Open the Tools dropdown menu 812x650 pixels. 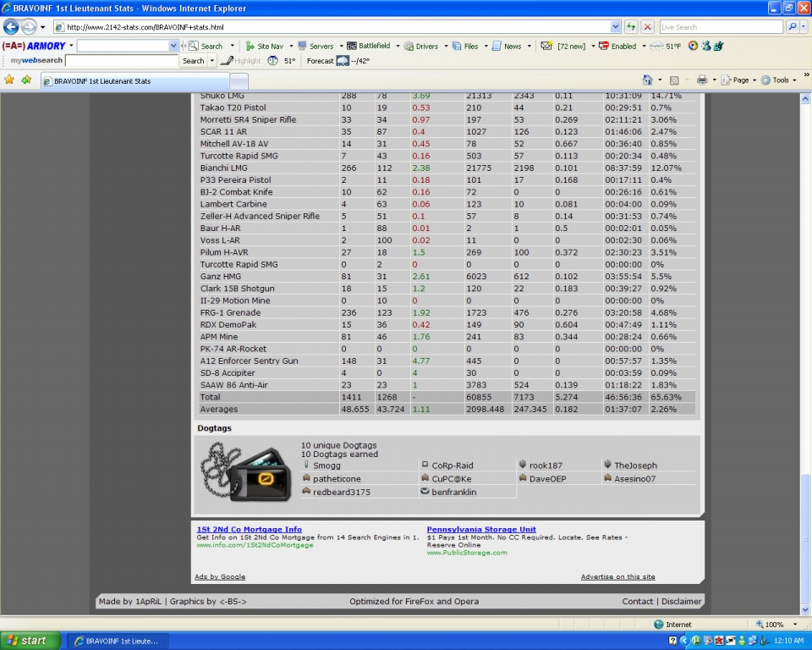[779, 80]
